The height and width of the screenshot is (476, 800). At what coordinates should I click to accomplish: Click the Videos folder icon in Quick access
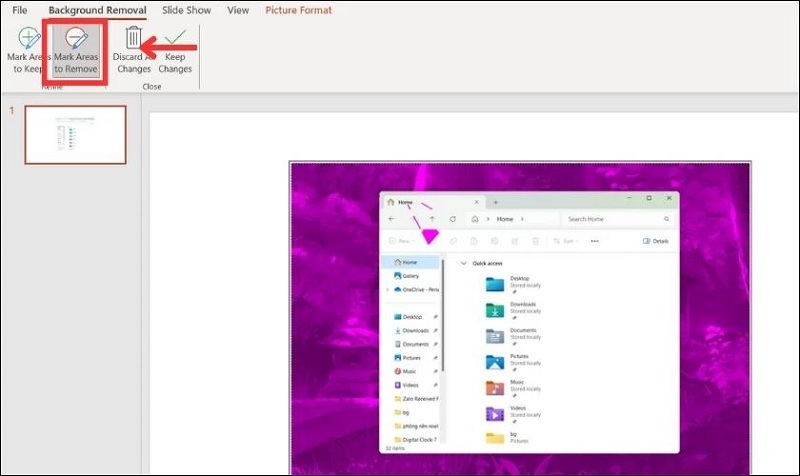click(495, 413)
